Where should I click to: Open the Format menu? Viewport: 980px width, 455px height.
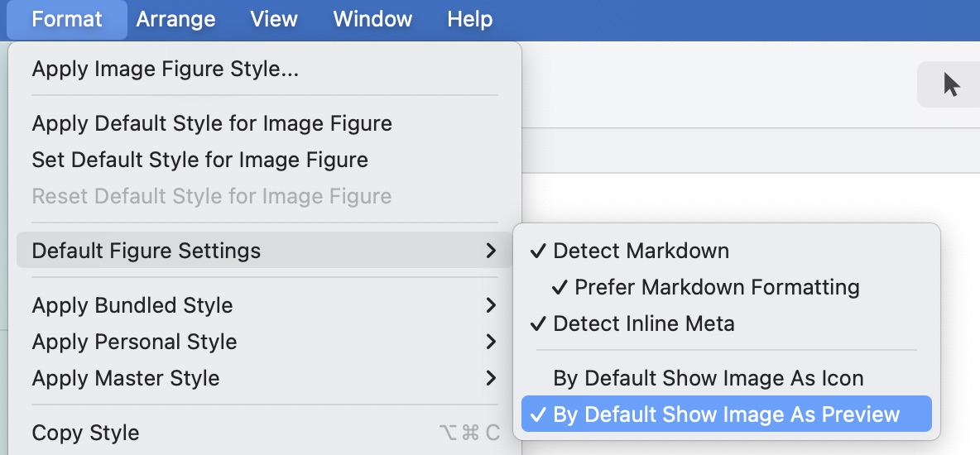coord(67,19)
